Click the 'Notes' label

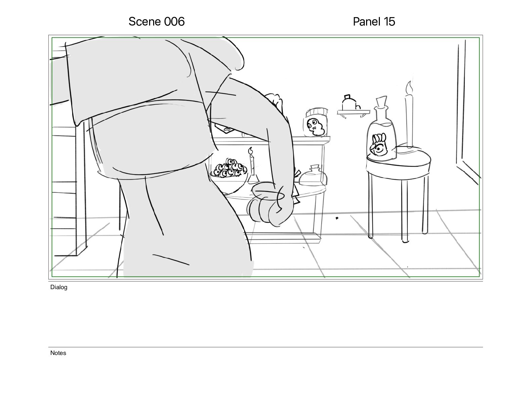point(58,353)
